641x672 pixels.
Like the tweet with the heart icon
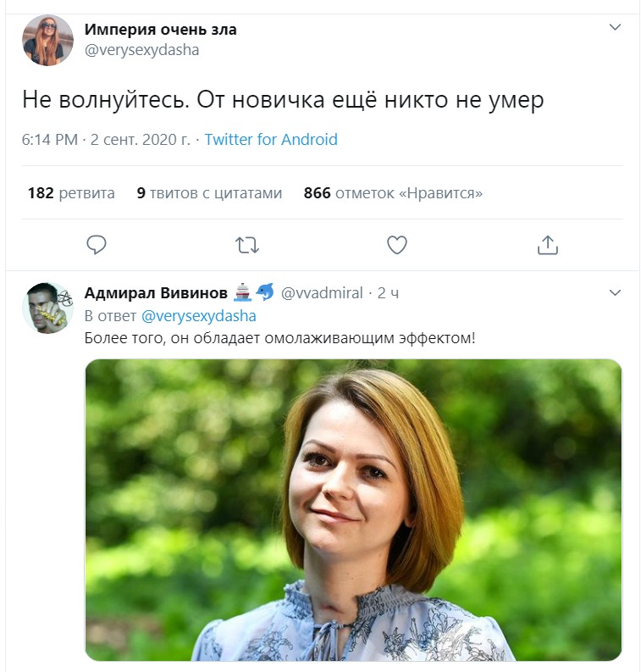396,245
